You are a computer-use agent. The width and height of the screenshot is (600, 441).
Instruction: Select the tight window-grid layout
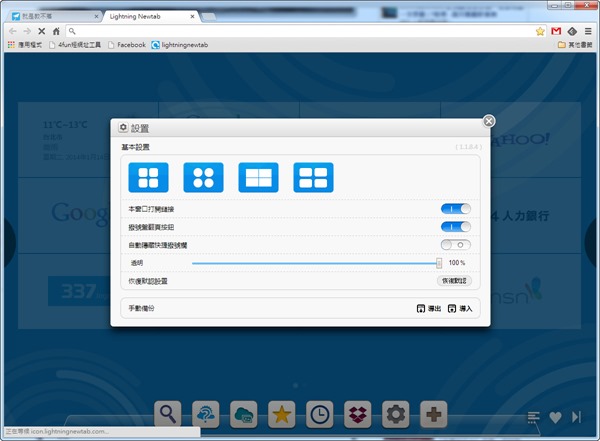(258, 177)
